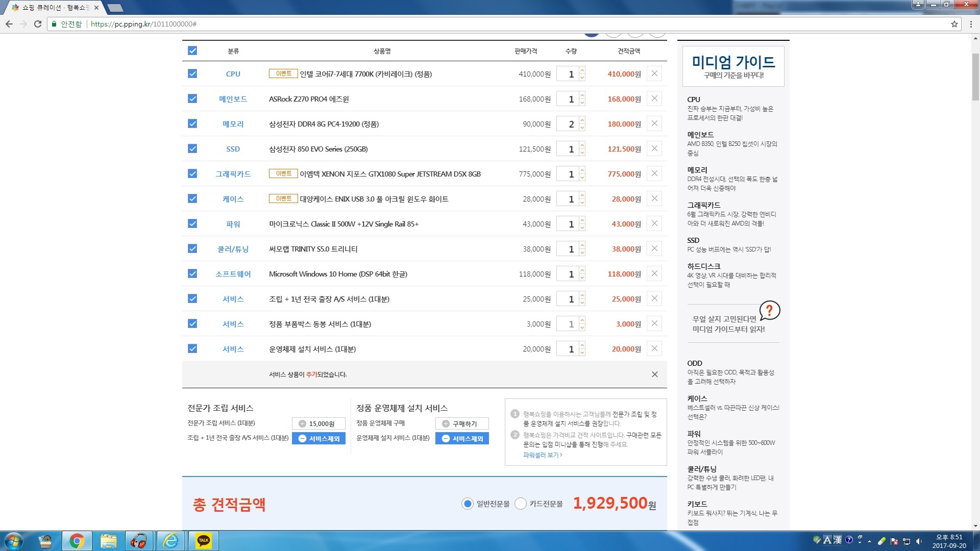Image resolution: width=980 pixels, height=551 pixels.
Task: Select the 카드전문몰 radio button
Action: [521, 504]
